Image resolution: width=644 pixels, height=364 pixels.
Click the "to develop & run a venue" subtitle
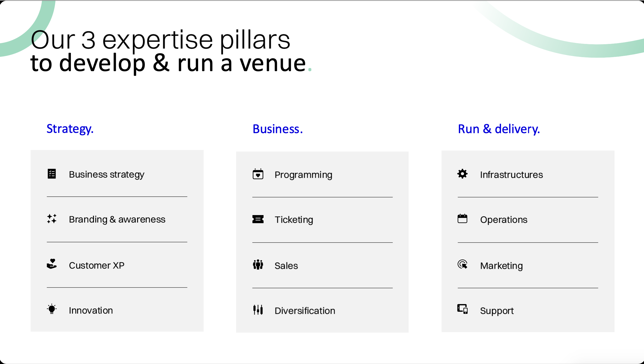click(168, 63)
